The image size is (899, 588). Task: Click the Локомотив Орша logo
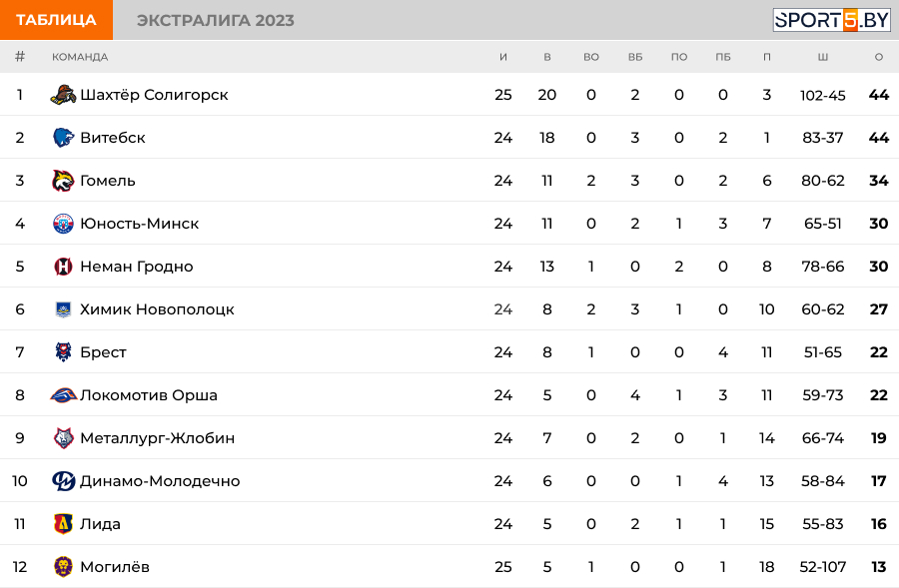coord(64,395)
